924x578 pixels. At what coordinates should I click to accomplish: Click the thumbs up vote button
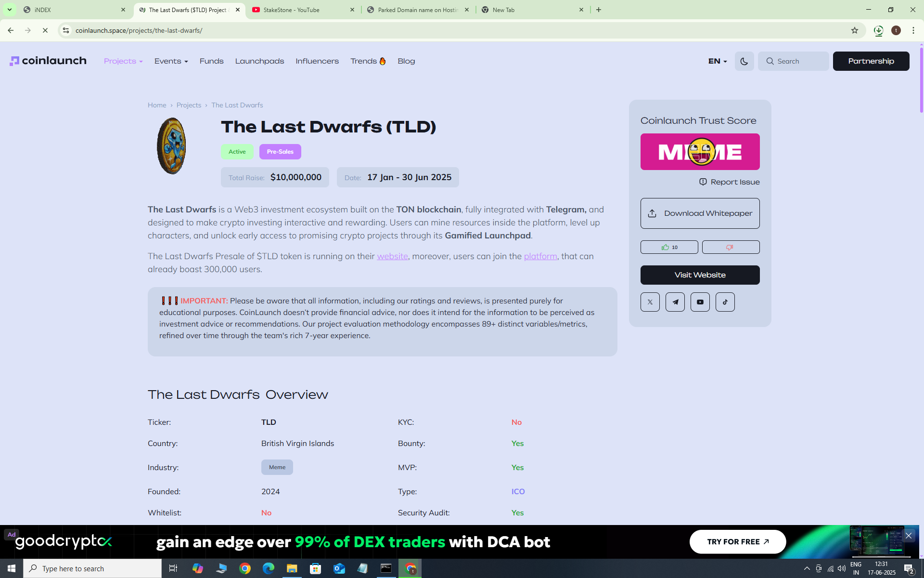[669, 247]
